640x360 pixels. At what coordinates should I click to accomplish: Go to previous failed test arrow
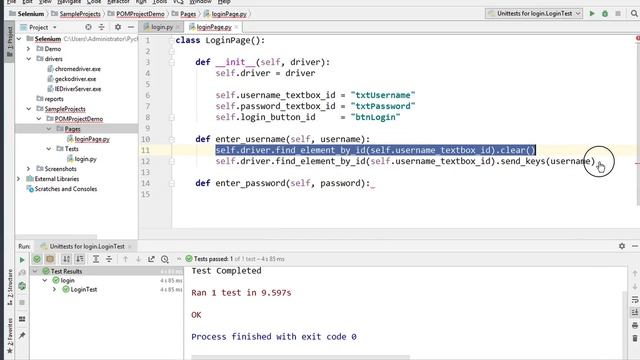[x=125, y=259]
